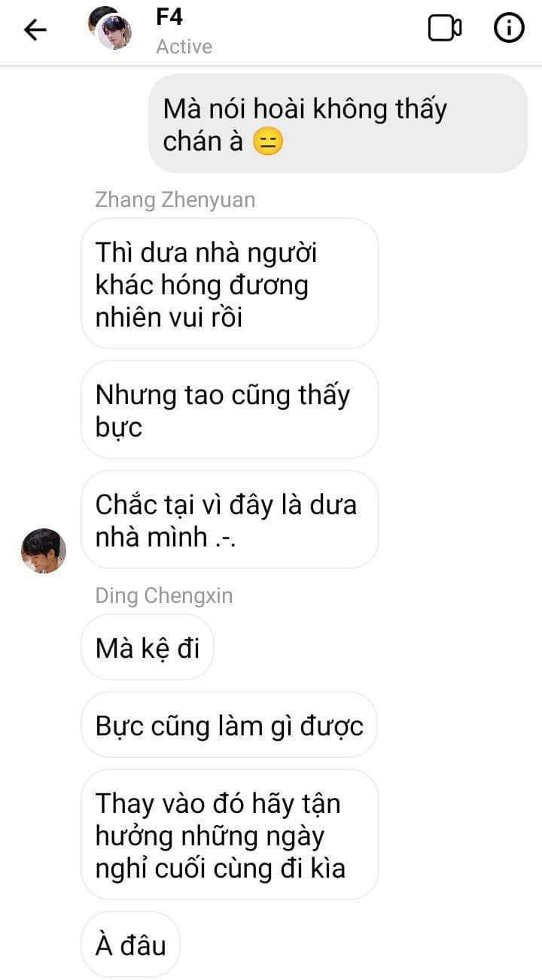Tap the Zhang Zhenyuan sender name label
The width and height of the screenshot is (542, 980).
pos(175,199)
